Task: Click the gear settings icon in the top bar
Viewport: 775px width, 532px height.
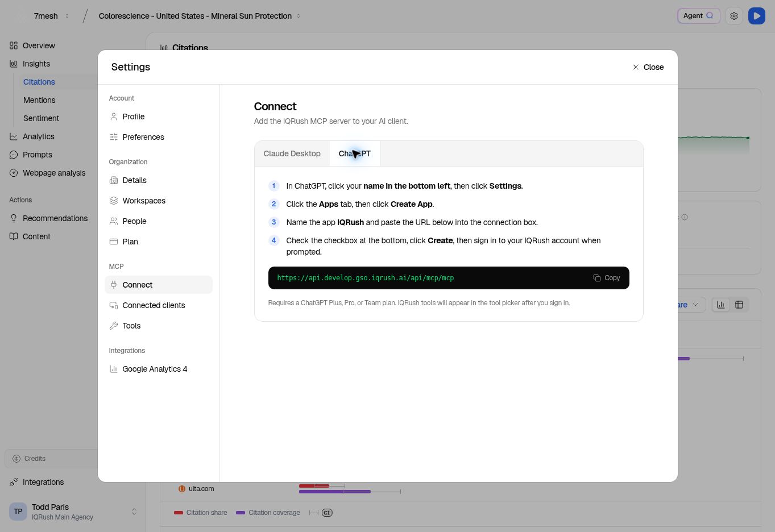Action: point(734,16)
